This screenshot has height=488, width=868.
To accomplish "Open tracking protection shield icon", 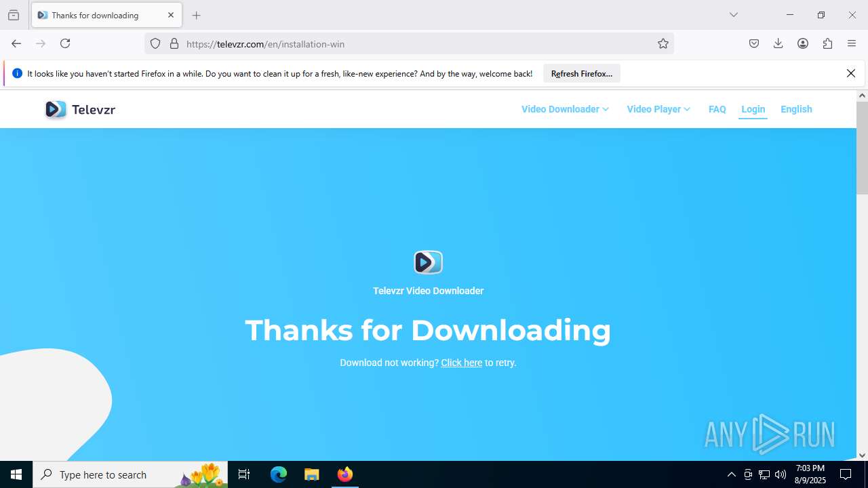I will point(155,43).
